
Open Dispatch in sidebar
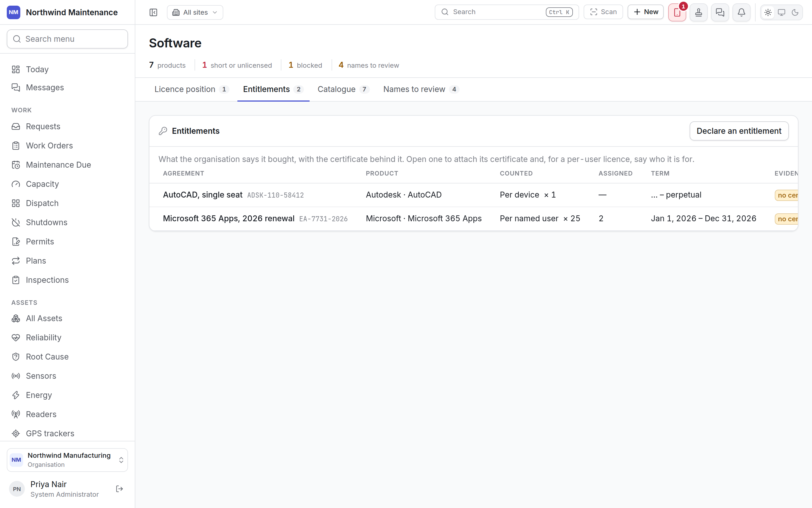click(x=67, y=203)
